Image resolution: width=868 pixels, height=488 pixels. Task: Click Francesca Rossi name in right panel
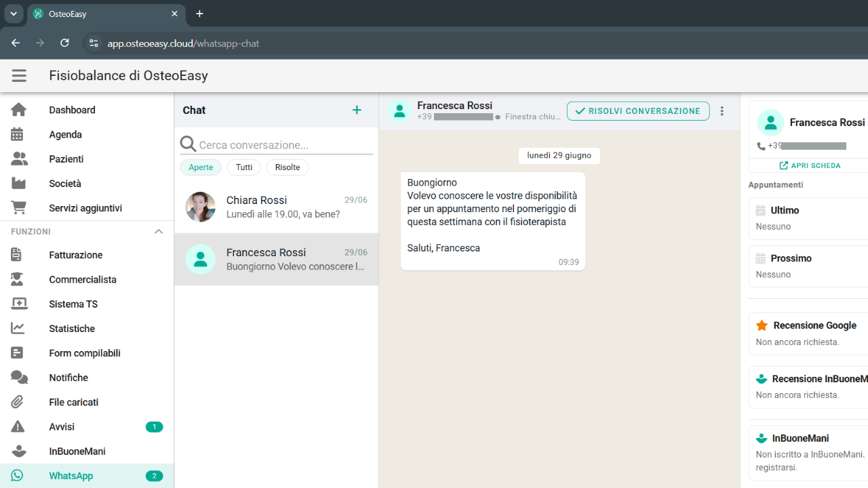click(x=827, y=123)
